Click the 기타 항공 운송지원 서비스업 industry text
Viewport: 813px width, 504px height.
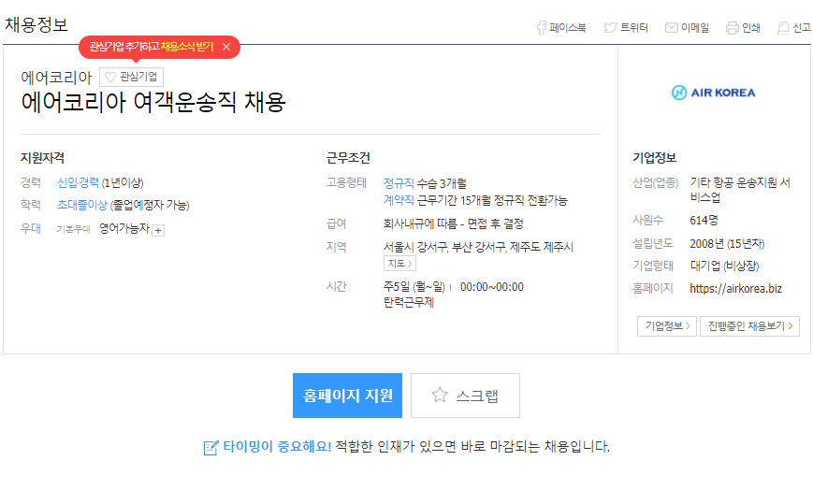[740, 190]
